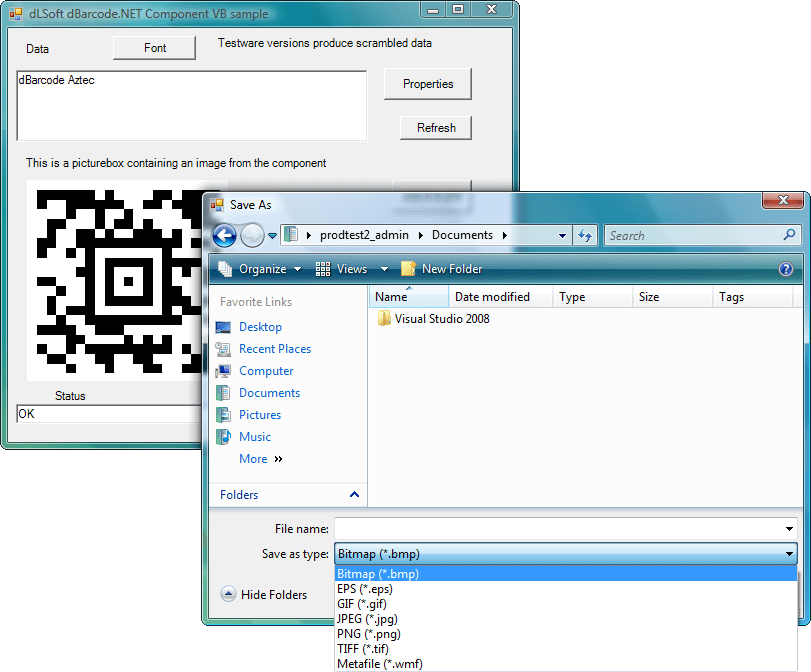Click Properties button in dBarcode window

click(x=428, y=84)
